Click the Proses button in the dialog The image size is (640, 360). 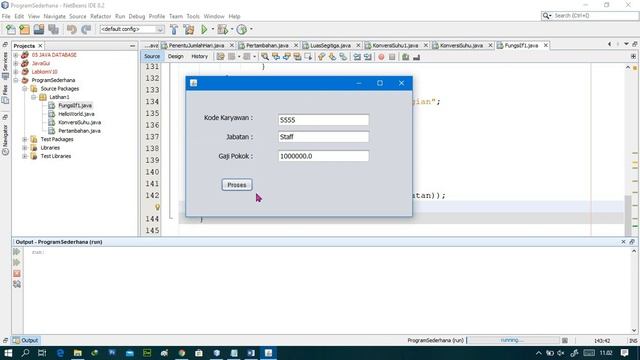point(237,185)
